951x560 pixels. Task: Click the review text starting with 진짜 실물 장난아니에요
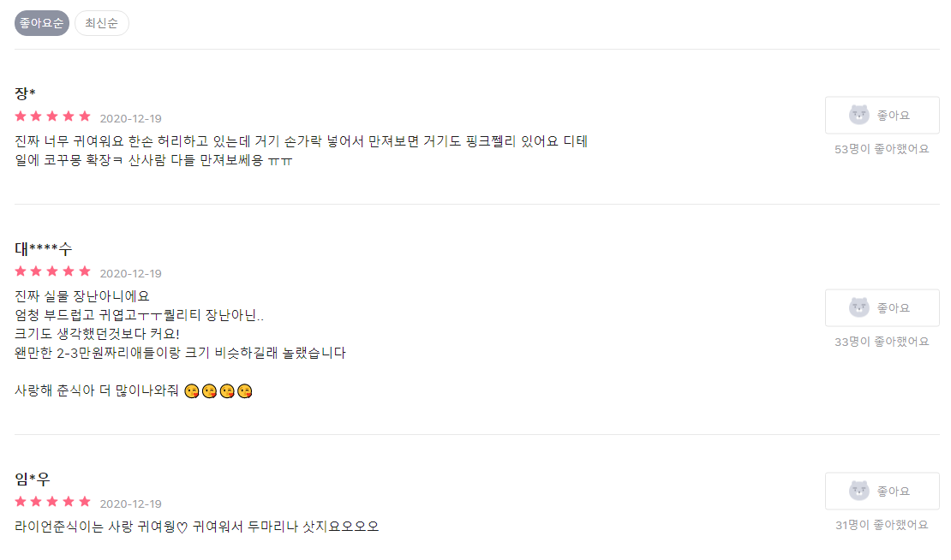[x=82, y=296]
